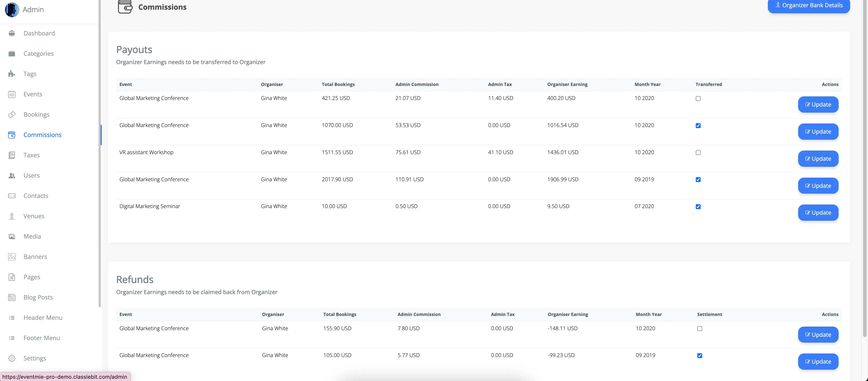The width and height of the screenshot is (868, 381).
Task: Go to Header Menu section
Action: click(x=43, y=318)
